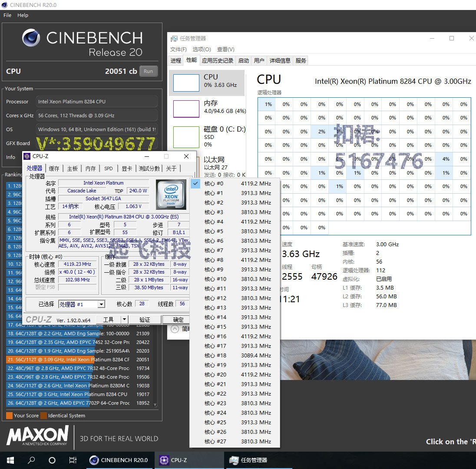Select ranking row 19 EPYC 7452
The width and height of the screenshot is (476, 469).
[79, 342]
